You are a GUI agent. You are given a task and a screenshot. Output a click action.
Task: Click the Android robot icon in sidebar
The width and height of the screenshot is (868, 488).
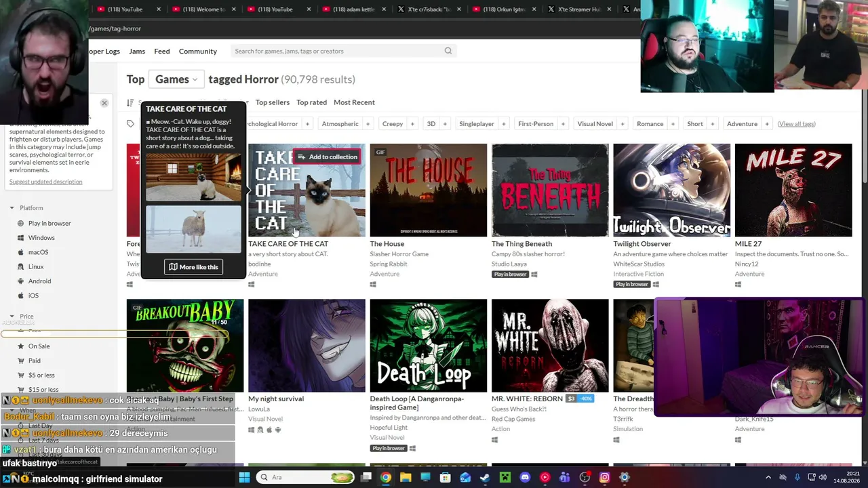pos(21,281)
